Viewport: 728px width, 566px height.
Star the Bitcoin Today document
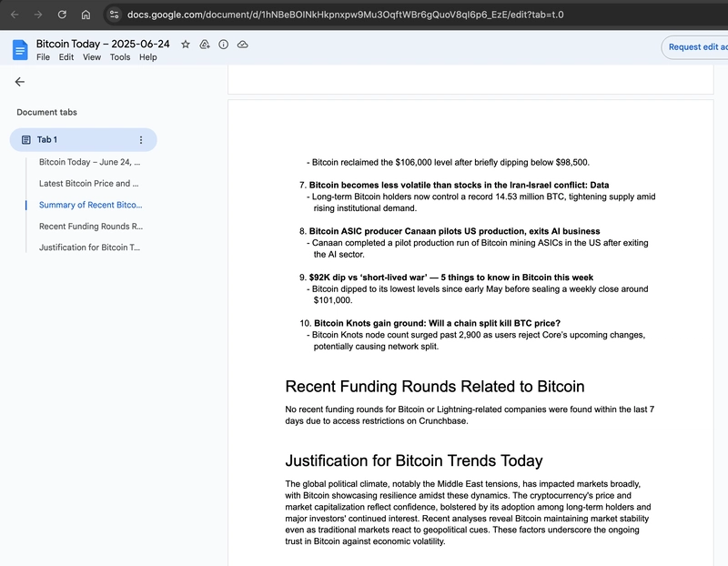pyautogui.click(x=186, y=45)
